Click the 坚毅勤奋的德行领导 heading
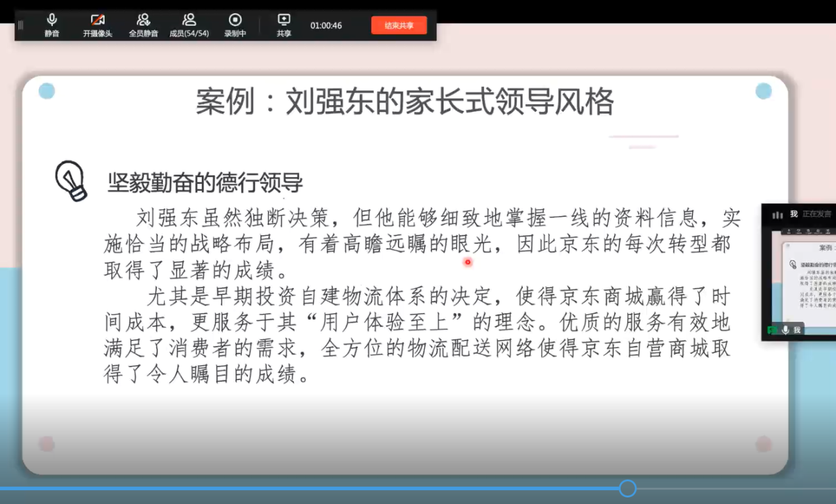836x504 pixels. tap(205, 183)
